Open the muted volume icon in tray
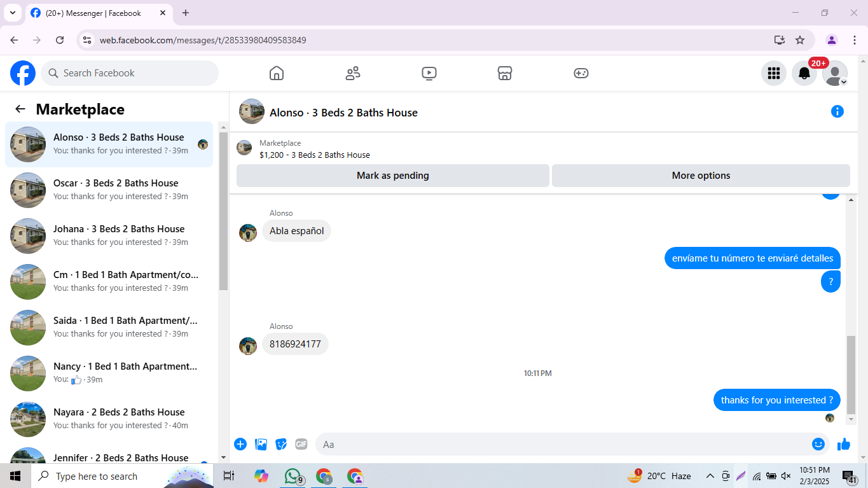Screen dimensions: 868x488 click(x=786, y=476)
